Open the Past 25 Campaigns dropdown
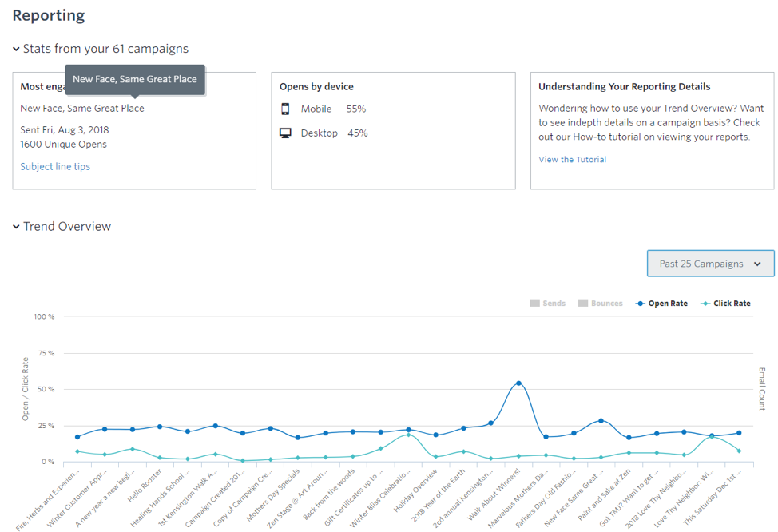The height and width of the screenshot is (532, 778). (x=710, y=264)
